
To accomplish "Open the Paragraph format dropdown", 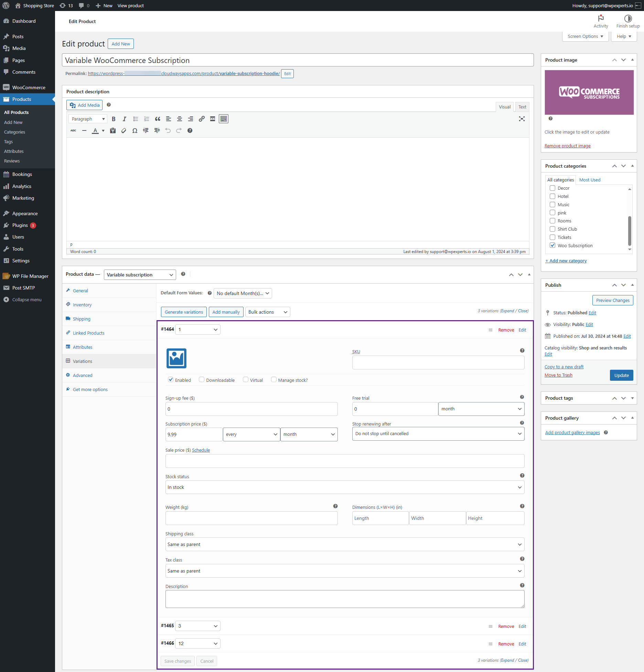I will pyautogui.click(x=88, y=119).
